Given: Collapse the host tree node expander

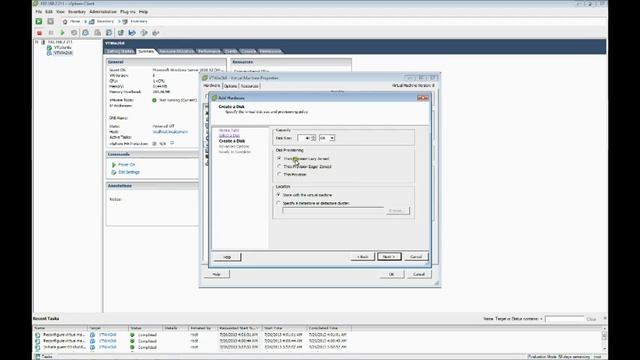Looking at the screenshot, I should (37, 42).
